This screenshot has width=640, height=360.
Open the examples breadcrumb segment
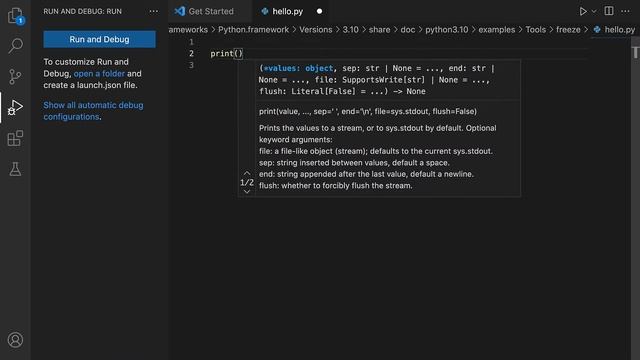[496, 30]
